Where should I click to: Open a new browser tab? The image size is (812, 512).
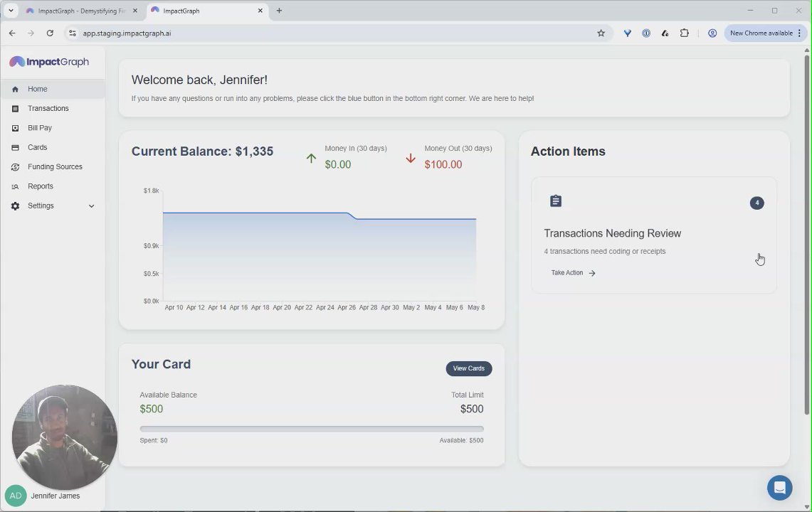(279, 11)
